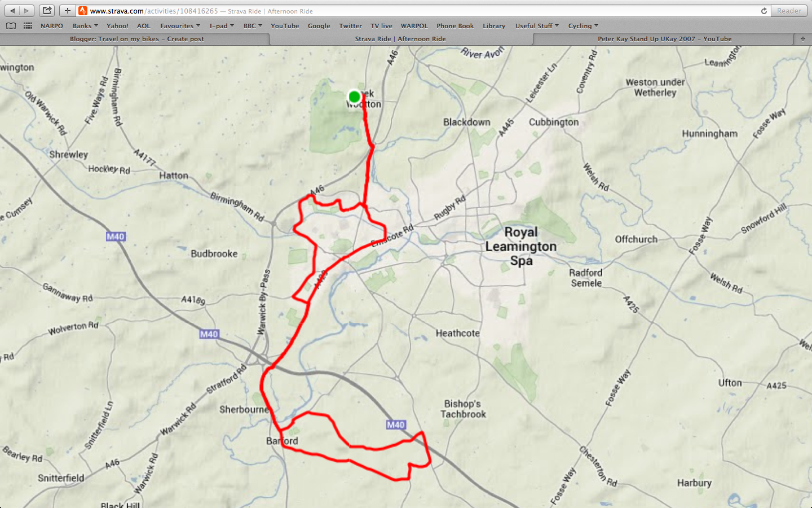Go back with the Safari back arrow
Image resolution: width=812 pixels, height=508 pixels.
(x=12, y=11)
